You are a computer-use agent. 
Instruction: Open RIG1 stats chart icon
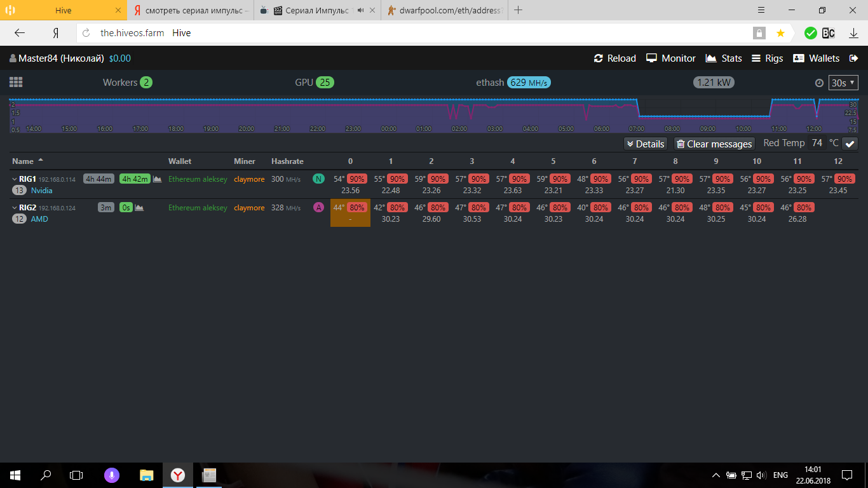click(x=157, y=179)
